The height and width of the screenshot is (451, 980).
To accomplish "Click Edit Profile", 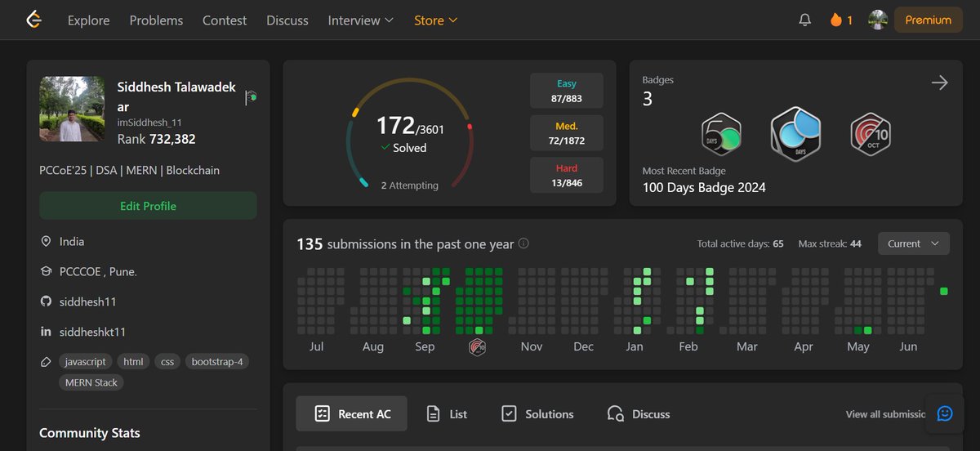I will (148, 206).
